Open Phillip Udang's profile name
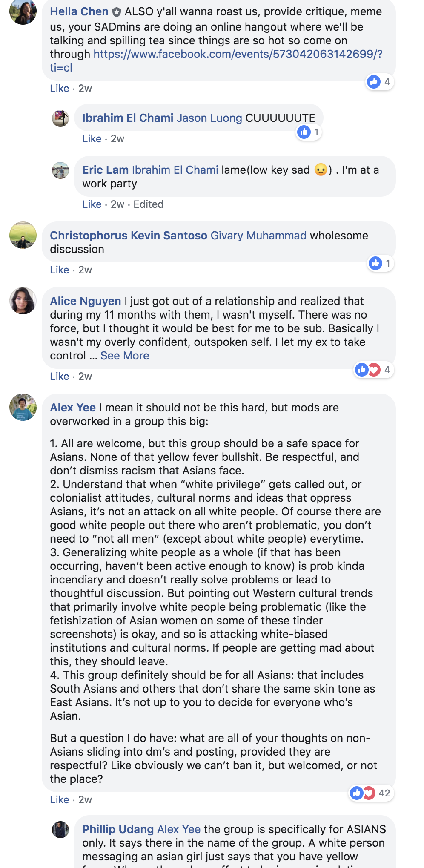 tap(118, 829)
